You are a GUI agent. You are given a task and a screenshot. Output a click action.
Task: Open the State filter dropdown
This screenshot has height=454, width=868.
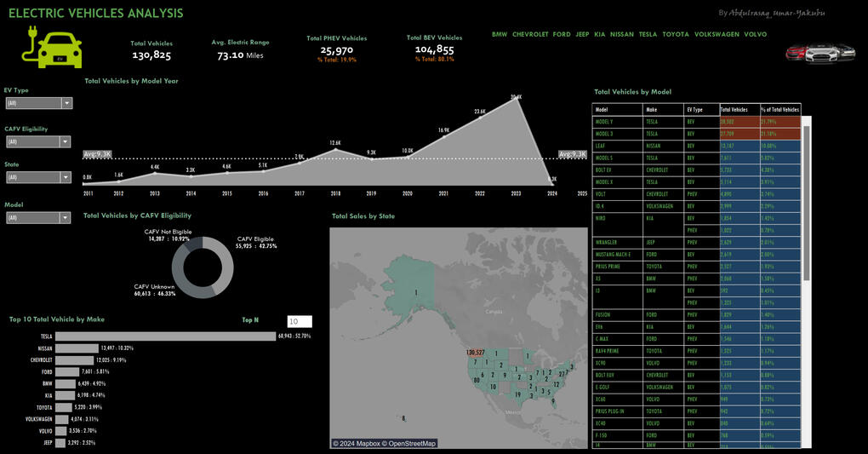click(66, 177)
